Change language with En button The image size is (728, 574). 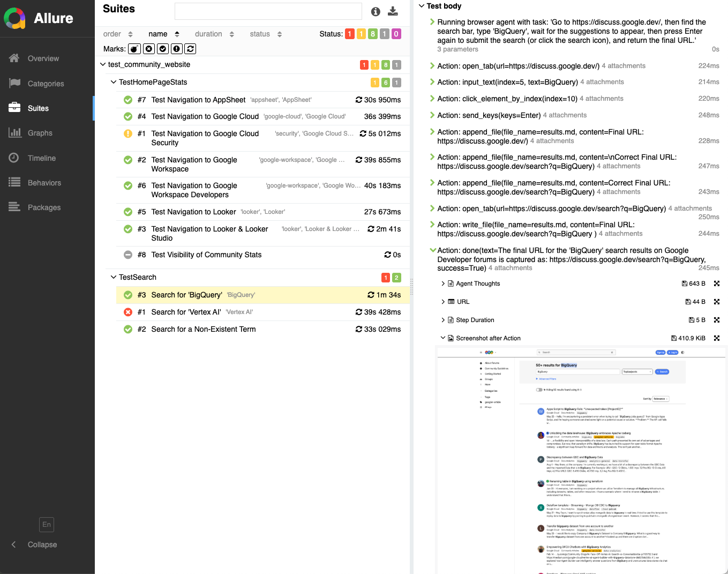pyautogui.click(x=47, y=525)
